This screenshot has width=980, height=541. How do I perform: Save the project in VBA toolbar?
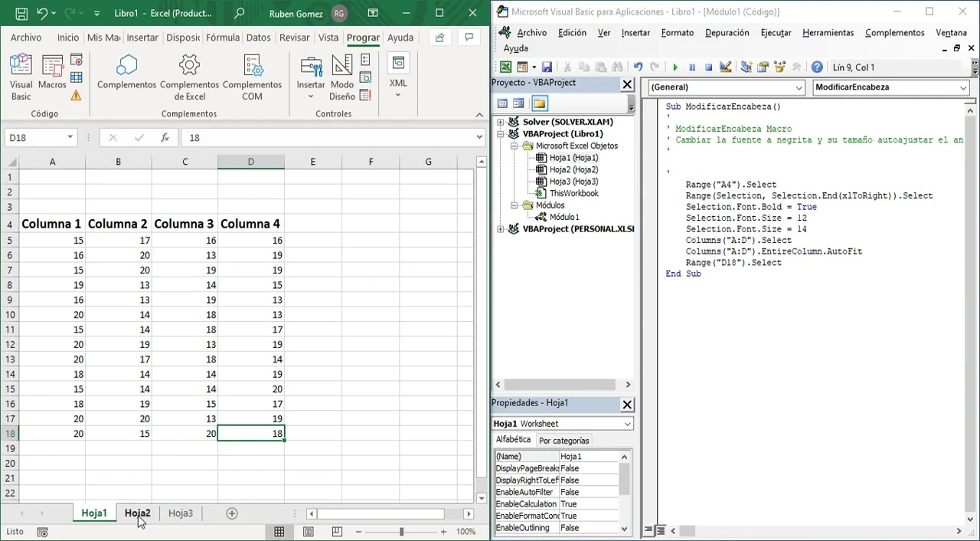[x=547, y=67]
